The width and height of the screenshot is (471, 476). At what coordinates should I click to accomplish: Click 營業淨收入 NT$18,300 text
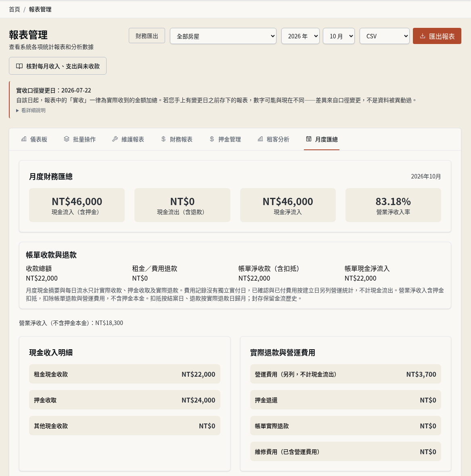coord(71,323)
